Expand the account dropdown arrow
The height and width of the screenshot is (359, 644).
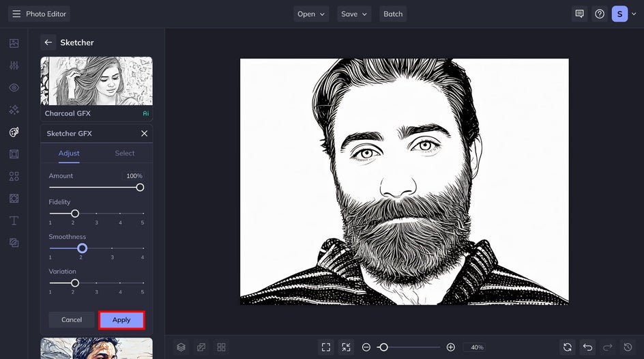click(x=634, y=14)
